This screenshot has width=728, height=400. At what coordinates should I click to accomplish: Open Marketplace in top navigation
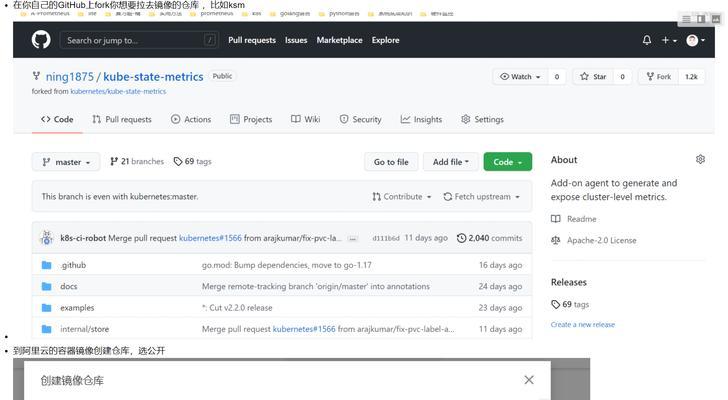pos(339,40)
